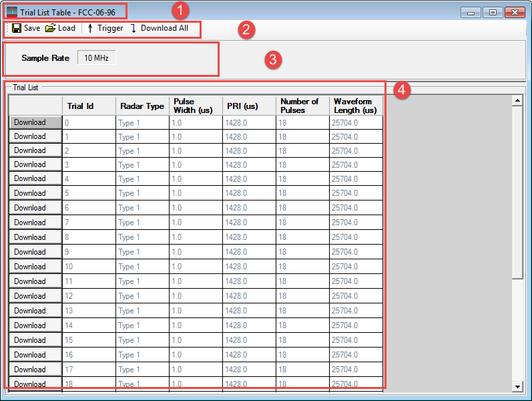Click the Download All arrow icon

coord(133,28)
